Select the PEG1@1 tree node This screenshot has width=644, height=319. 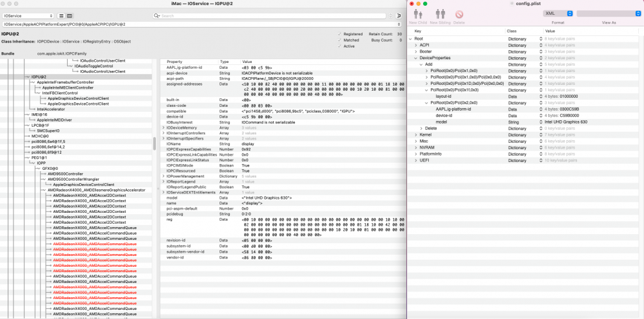pos(40,158)
